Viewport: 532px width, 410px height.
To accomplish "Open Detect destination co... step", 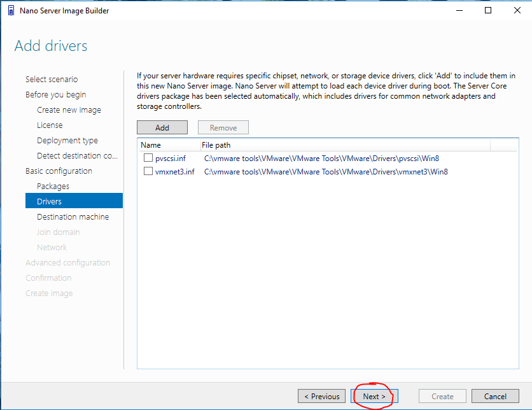I will point(77,156).
